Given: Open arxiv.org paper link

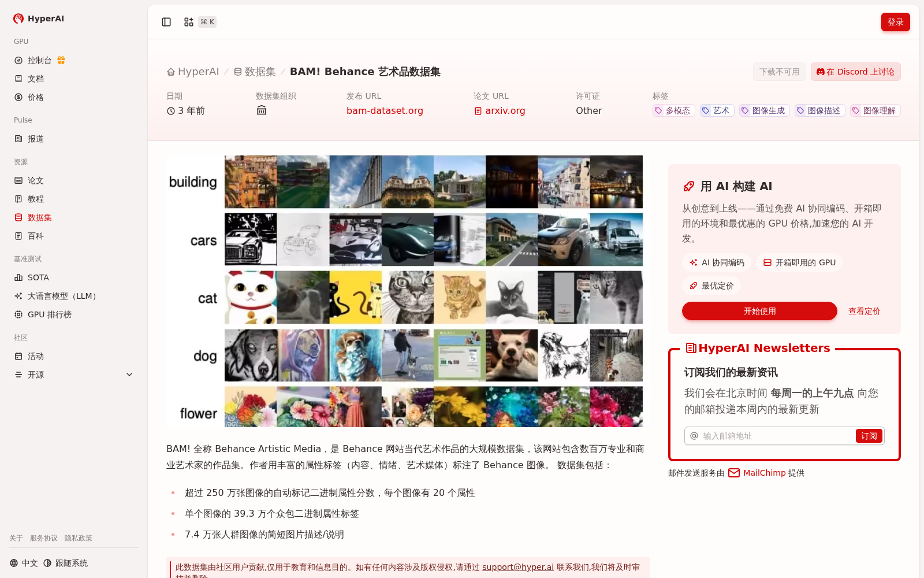Looking at the screenshot, I should [500, 110].
